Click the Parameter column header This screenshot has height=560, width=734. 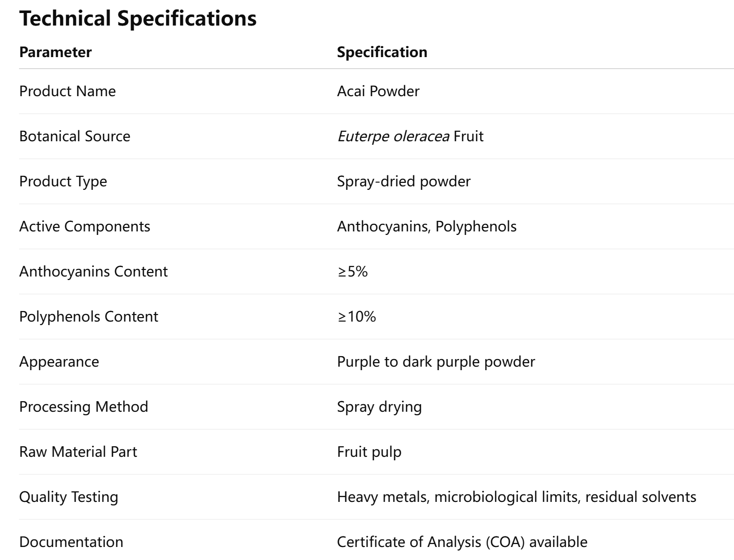pos(55,52)
